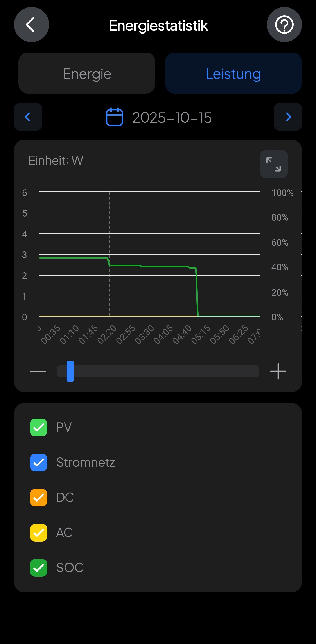Tap the 05:15 time axis label
This screenshot has height=644, width=316.
point(201,334)
